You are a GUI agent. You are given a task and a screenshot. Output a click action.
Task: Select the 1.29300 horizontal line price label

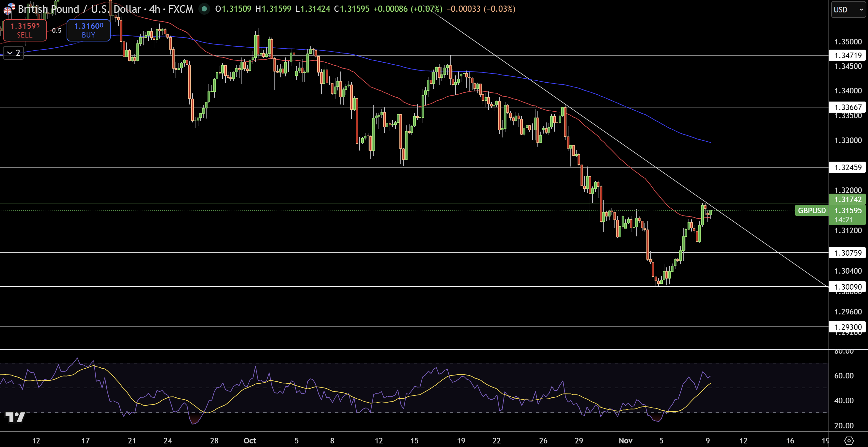tap(847, 327)
